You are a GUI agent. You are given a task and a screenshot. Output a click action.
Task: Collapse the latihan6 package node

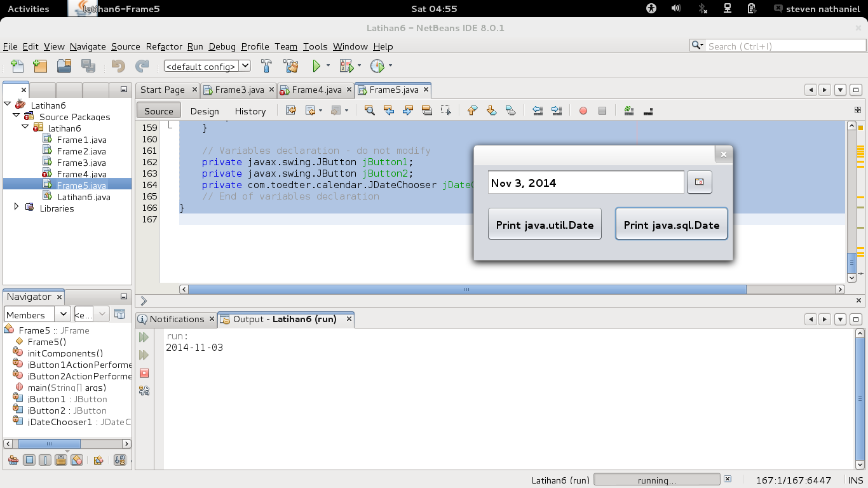(x=25, y=127)
